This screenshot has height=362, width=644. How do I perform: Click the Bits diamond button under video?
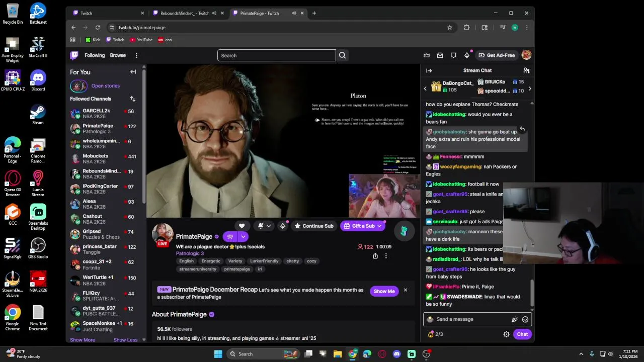coord(282,226)
